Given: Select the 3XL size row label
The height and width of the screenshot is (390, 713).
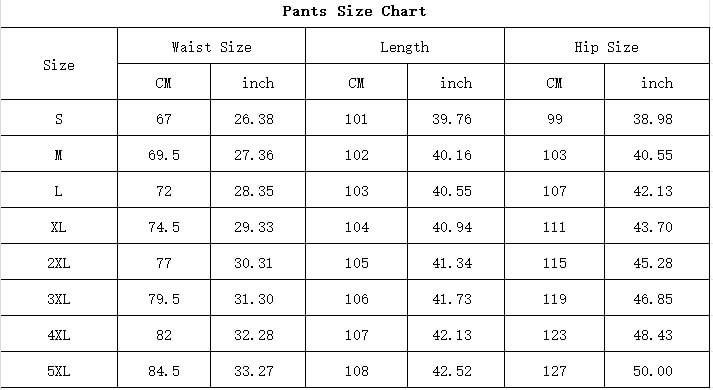Looking at the screenshot, I should pyautogui.click(x=59, y=299).
